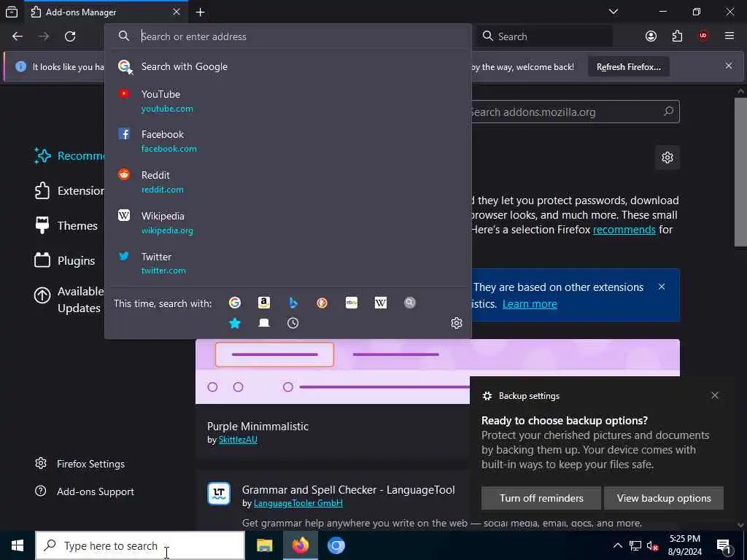Open add-ons tools gear menu

point(667,157)
